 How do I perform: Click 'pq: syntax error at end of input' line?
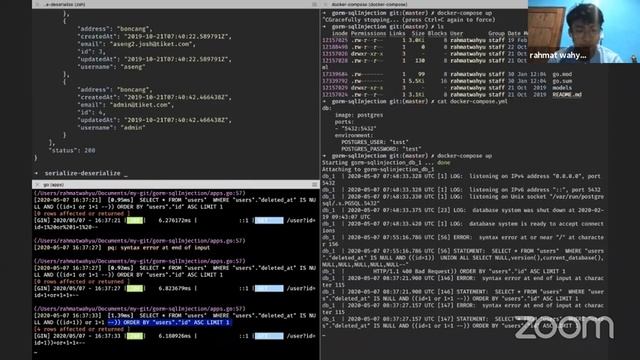click(x=122, y=248)
